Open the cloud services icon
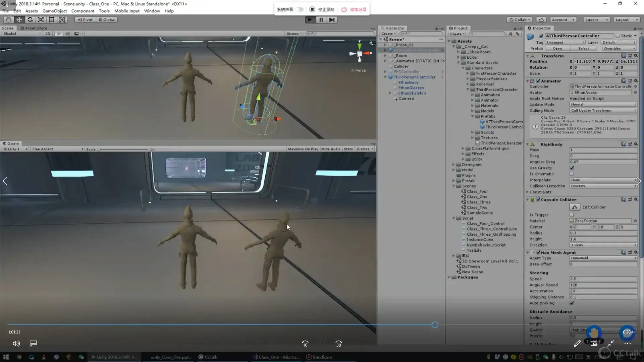Screen dimensions: 644x362 click(x=541, y=20)
